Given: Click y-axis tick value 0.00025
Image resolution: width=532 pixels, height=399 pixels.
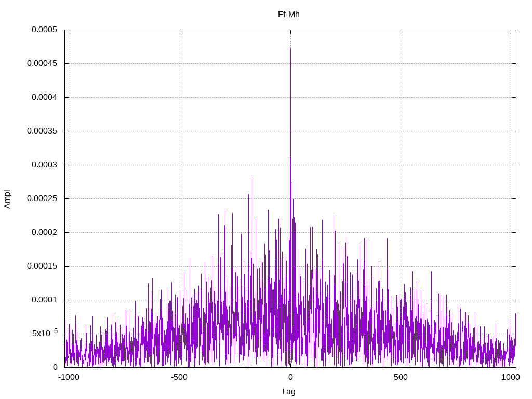Looking at the screenshot, I should [42, 198].
